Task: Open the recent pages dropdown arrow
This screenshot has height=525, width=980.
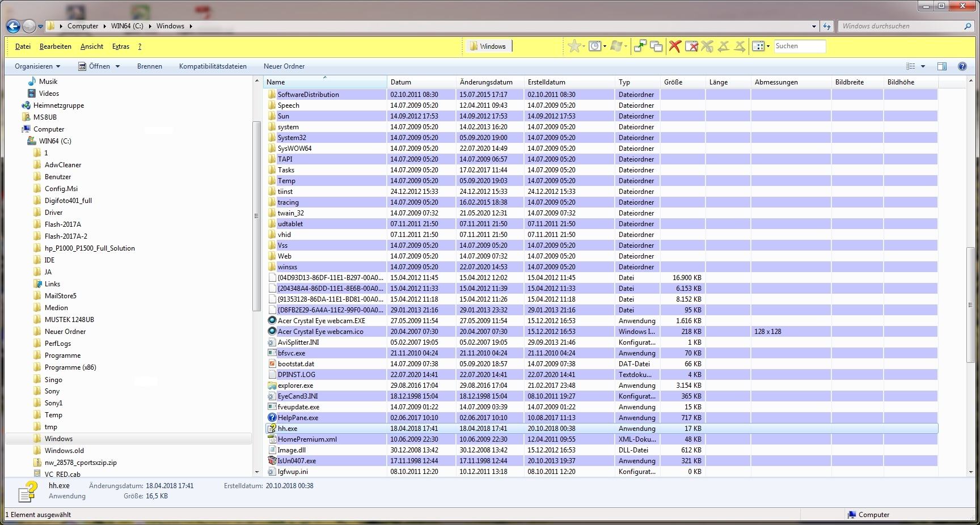Action: click(40, 26)
